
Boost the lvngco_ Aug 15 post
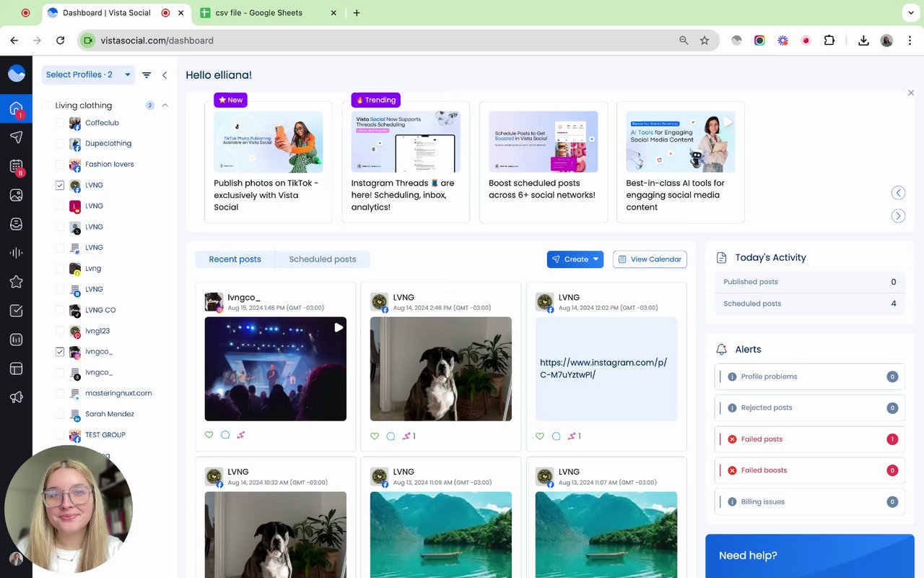tap(241, 435)
